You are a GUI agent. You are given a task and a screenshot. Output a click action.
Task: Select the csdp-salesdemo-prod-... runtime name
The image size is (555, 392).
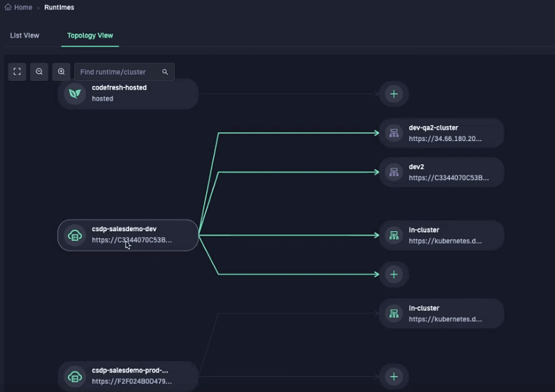tap(130, 370)
